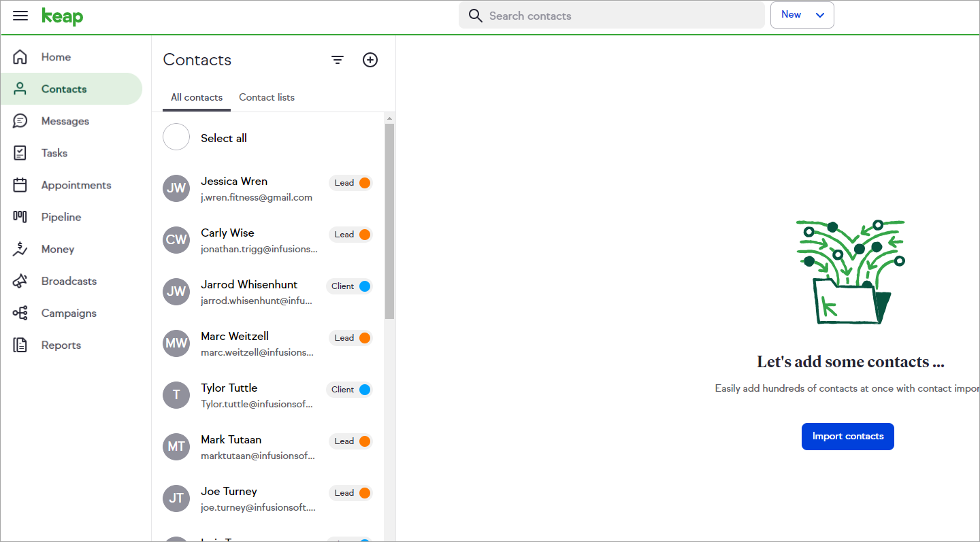980x542 pixels.
Task: Open Pipeline in the sidebar
Action: [x=71, y=217]
